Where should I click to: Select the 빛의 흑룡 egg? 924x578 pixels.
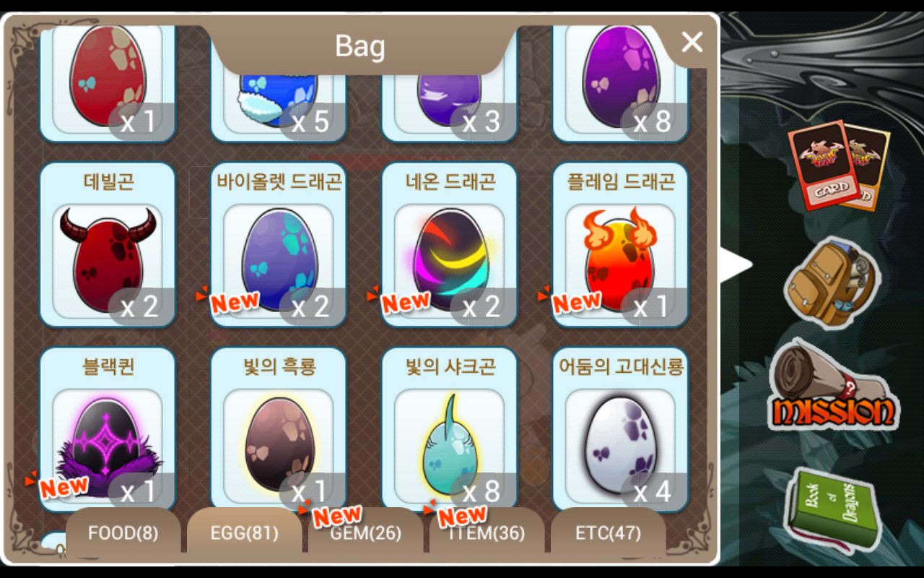pyautogui.click(x=279, y=430)
